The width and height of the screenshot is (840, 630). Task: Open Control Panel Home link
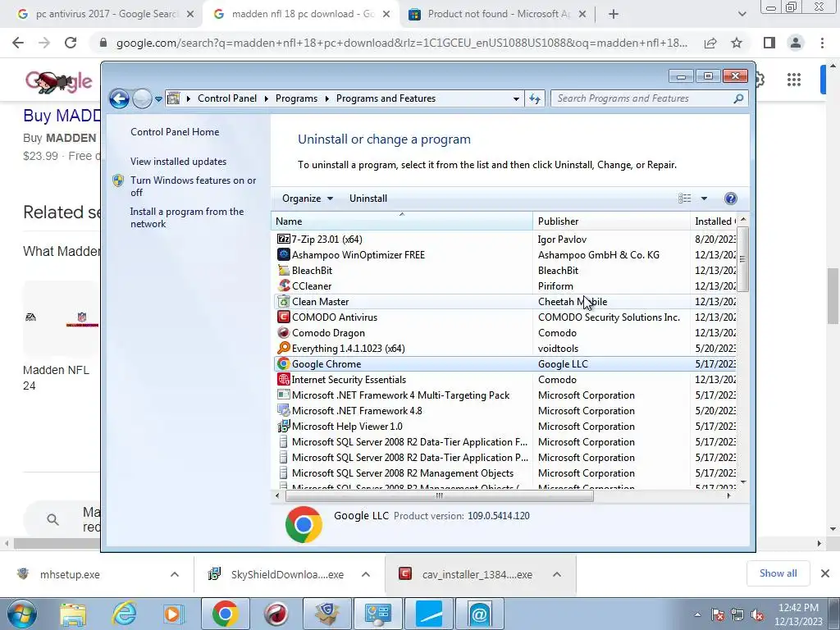(x=175, y=132)
